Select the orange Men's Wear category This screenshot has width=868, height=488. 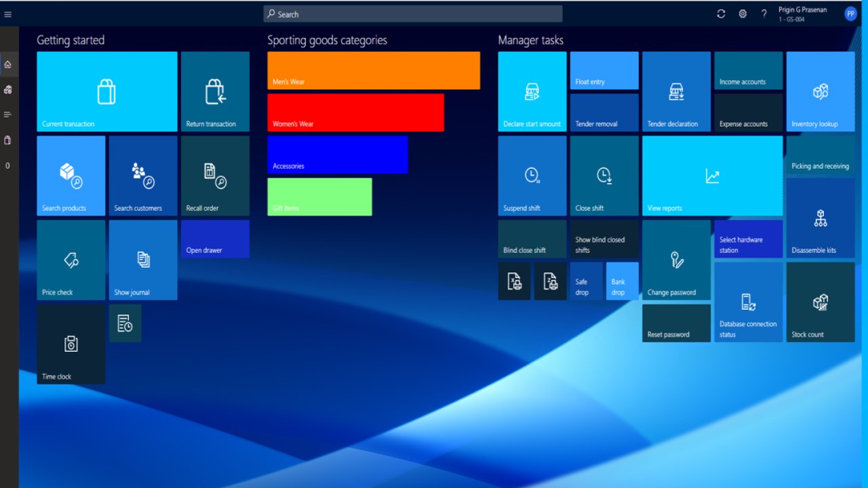tap(374, 70)
